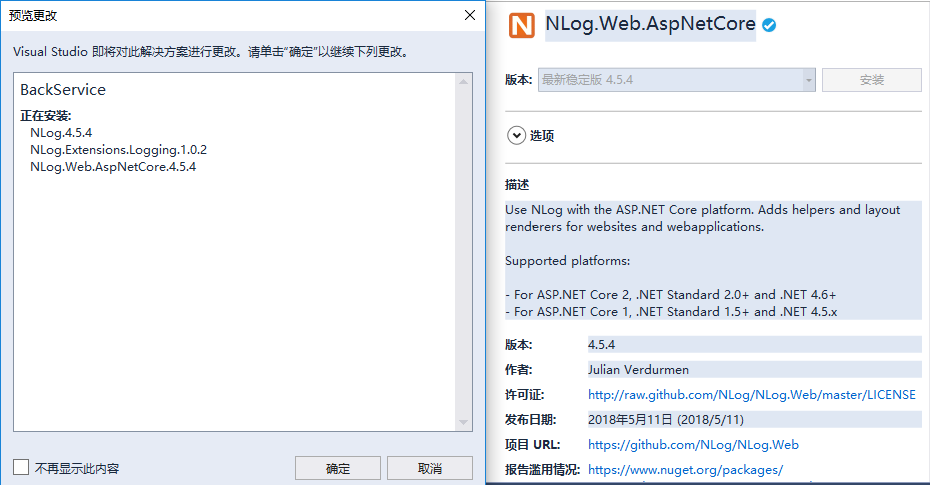Select the NLog.Extensions.Logging.1.0.2 entry

[x=118, y=150]
